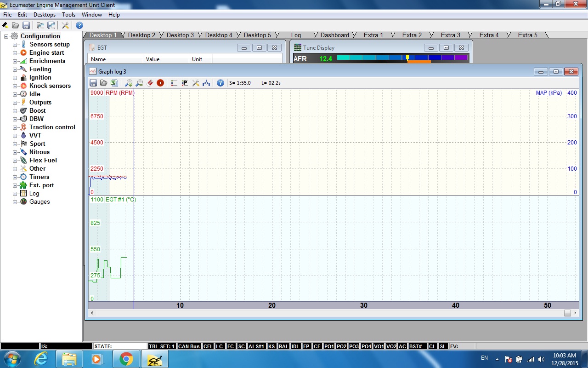Click zoom in magnifier in Graph log toolbar

coord(129,83)
